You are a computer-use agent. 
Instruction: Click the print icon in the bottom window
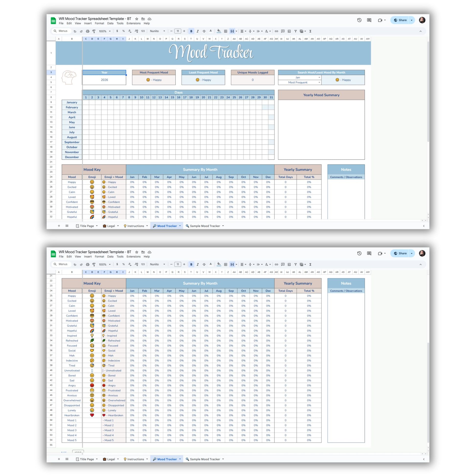88,264
